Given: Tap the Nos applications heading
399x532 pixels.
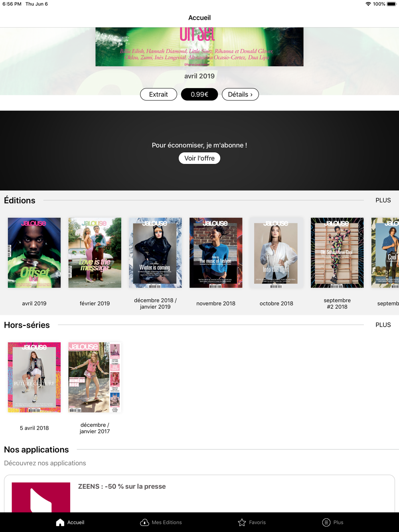Looking at the screenshot, I should [36, 449].
